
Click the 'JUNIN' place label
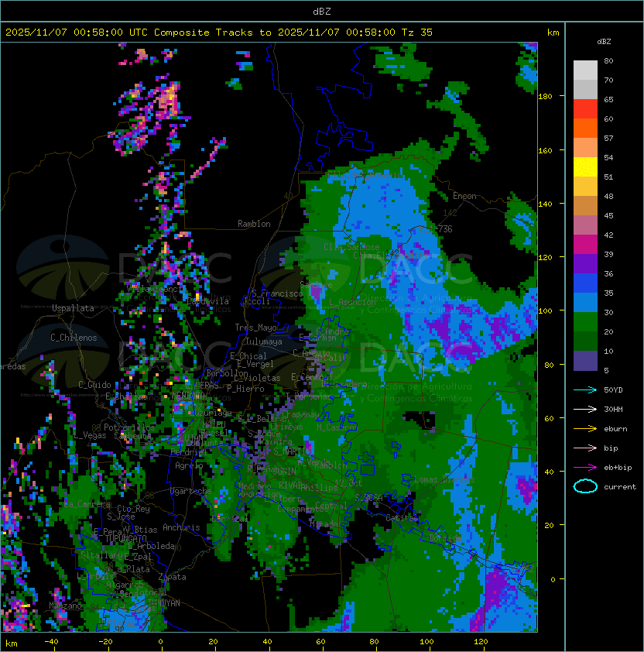pyautogui.click(x=284, y=472)
